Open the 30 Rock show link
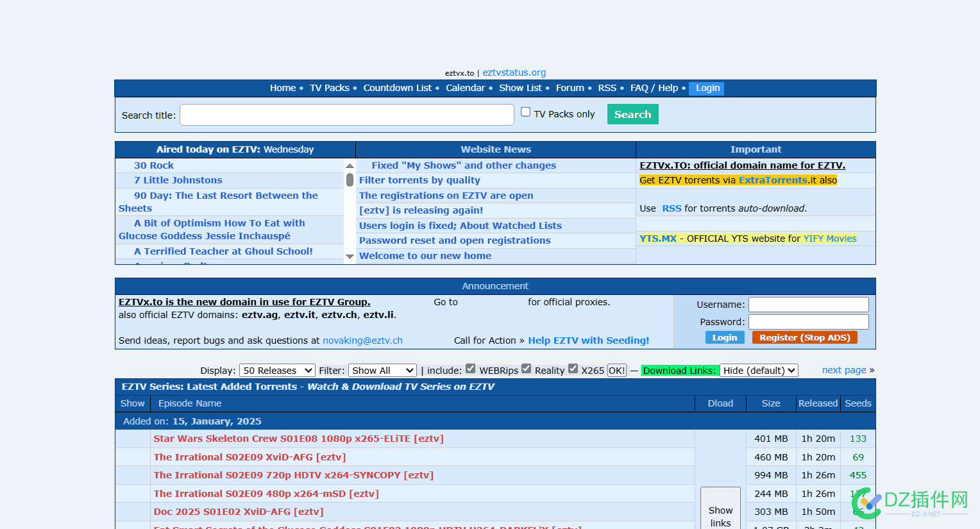The image size is (980, 529). (x=154, y=165)
